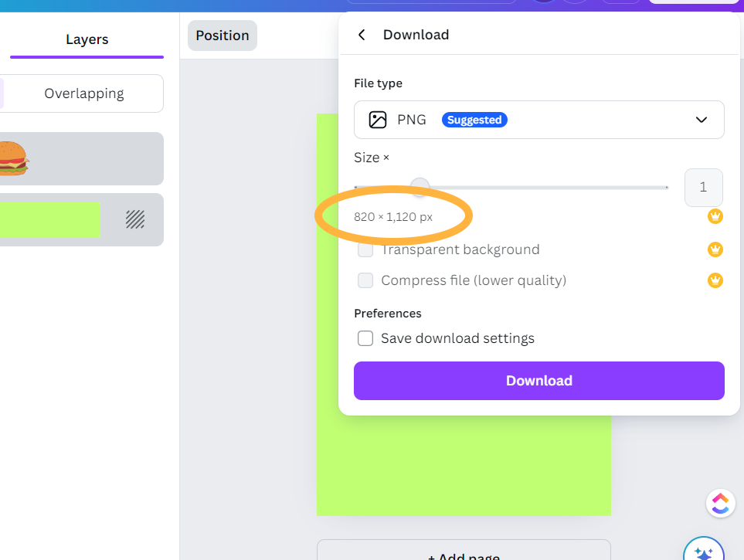This screenshot has height=560, width=744.
Task: Click the crown icon beside Compress file
Action: point(715,280)
